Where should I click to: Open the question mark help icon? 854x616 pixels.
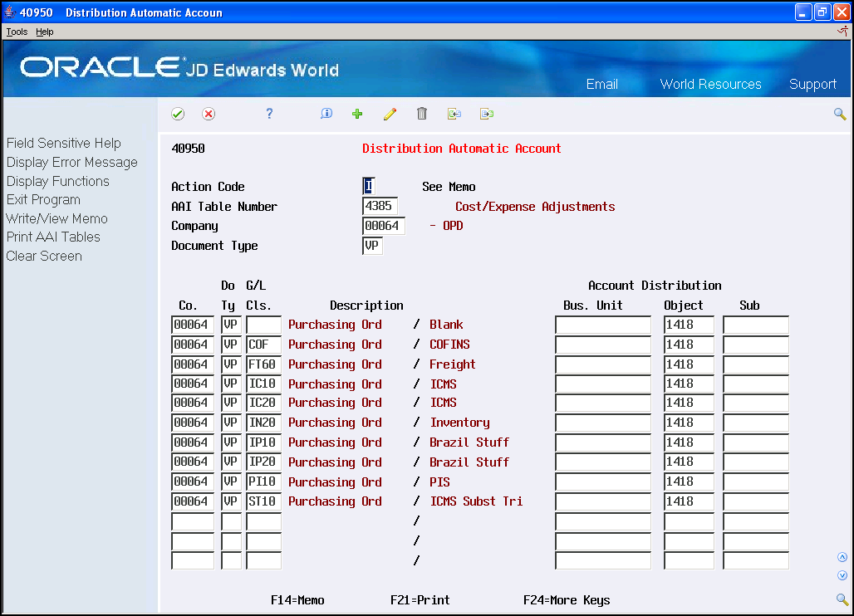tap(269, 113)
